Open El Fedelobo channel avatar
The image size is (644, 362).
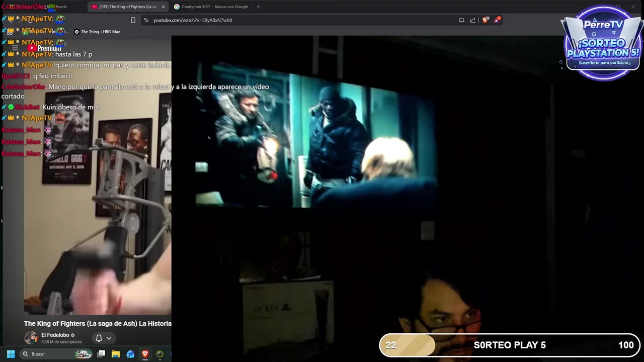click(31, 337)
